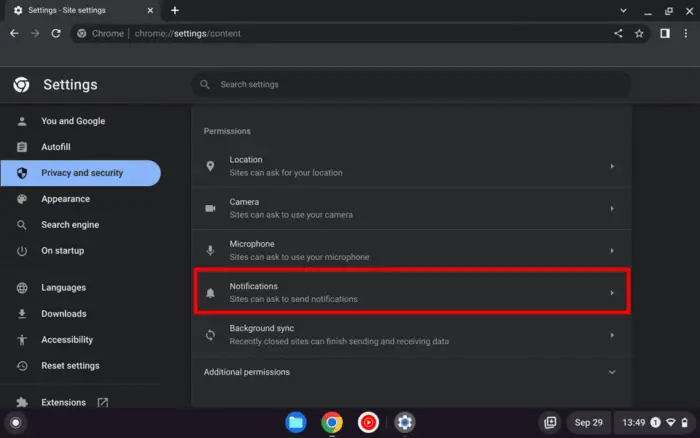Screen dimensions: 700x438
Task: Click the background sync icon
Action: [210, 335]
